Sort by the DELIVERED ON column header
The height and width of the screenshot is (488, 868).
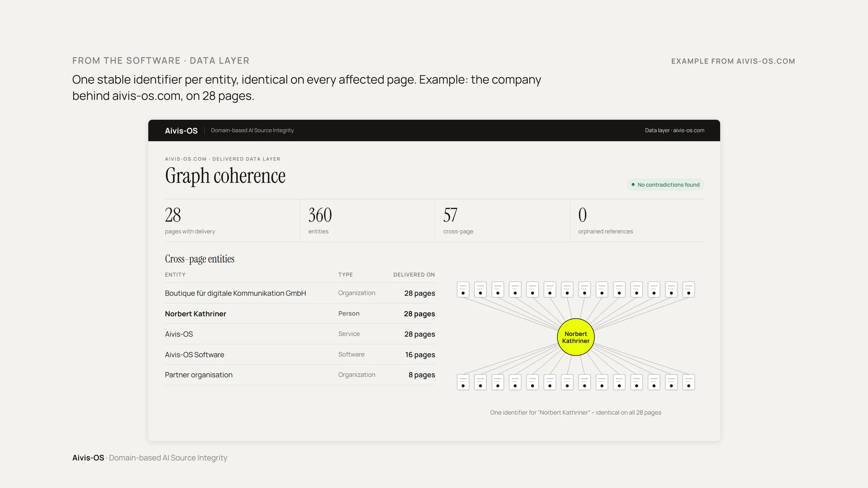414,275
